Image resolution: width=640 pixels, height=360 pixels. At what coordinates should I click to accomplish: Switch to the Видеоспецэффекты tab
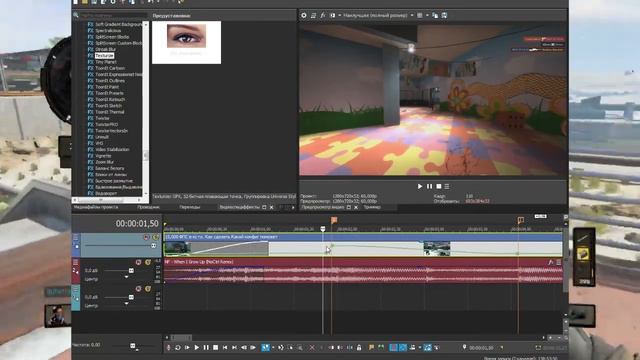click(240, 207)
